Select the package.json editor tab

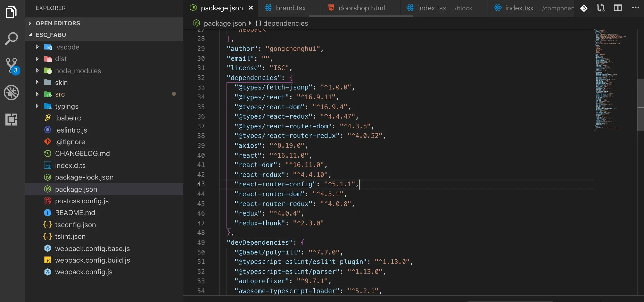click(x=221, y=8)
